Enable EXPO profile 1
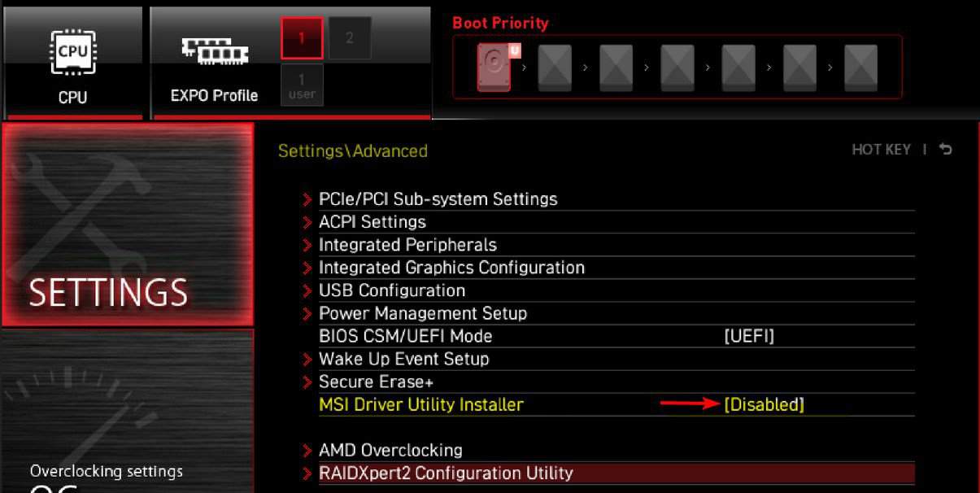Screen dimensions: 980x493 pos(303,38)
